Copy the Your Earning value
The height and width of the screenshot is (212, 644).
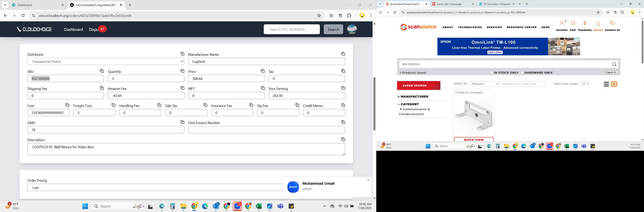343,88
